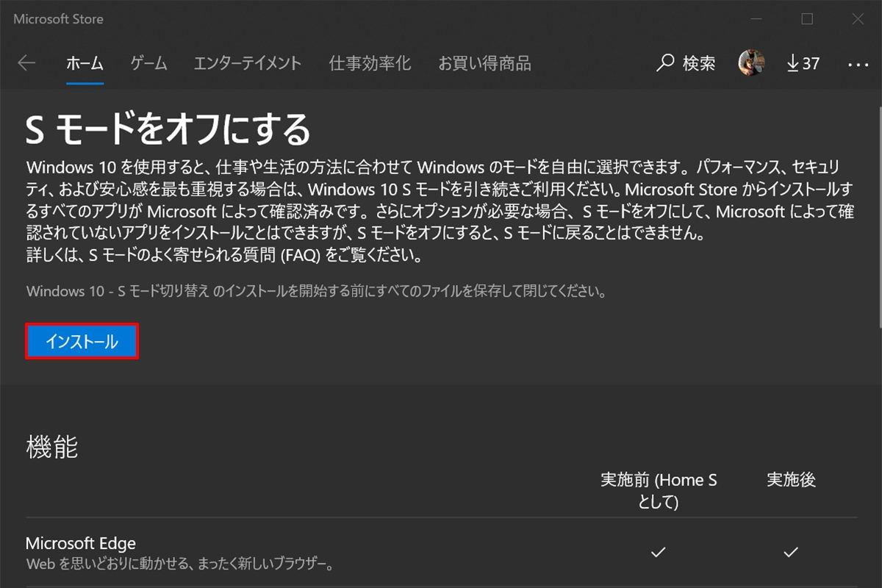This screenshot has height=588, width=882.
Task: Click the S モード切り替え install notice text
Action: pyautogui.click(x=316, y=291)
